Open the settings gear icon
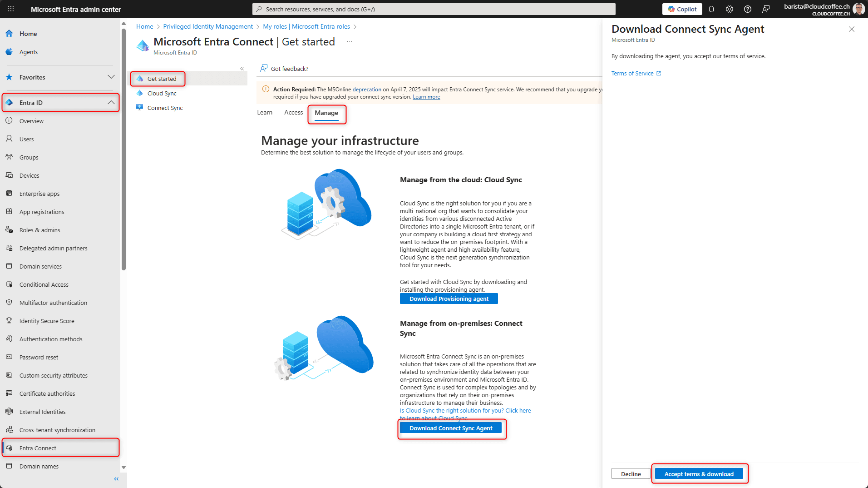Screen dimensions: 868x488 point(730,9)
